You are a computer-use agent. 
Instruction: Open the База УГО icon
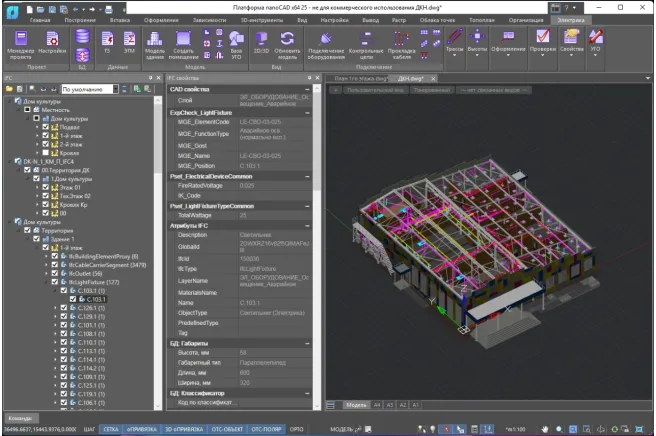tap(236, 43)
